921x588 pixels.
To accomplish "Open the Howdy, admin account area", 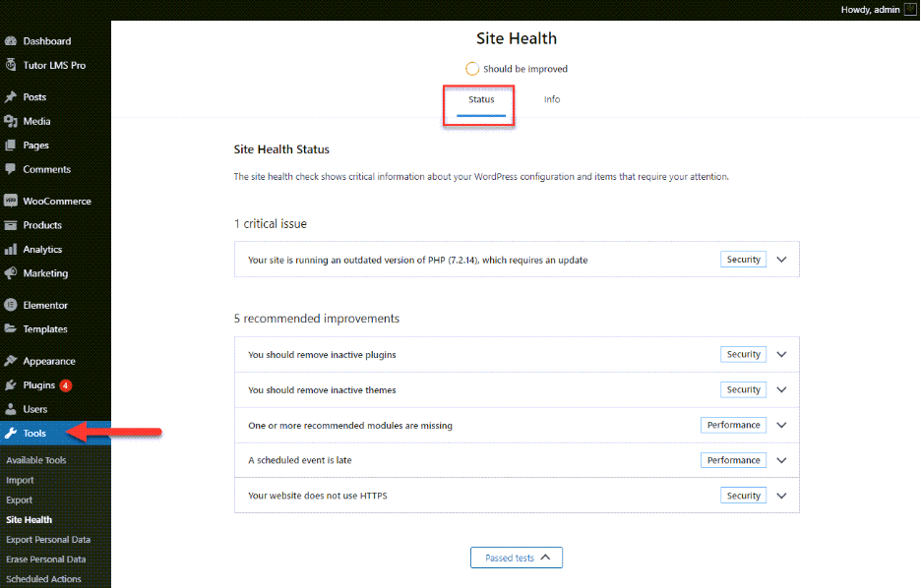I will [x=869, y=9].
